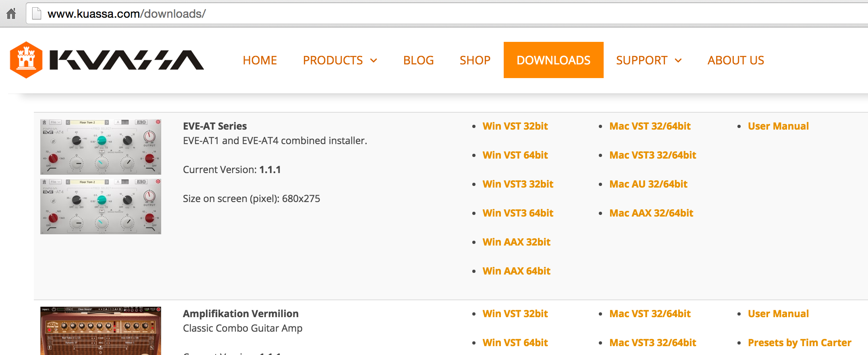Click the Amplifikation Vermilion heading text

pyautogui.click(x=241, y=314)
